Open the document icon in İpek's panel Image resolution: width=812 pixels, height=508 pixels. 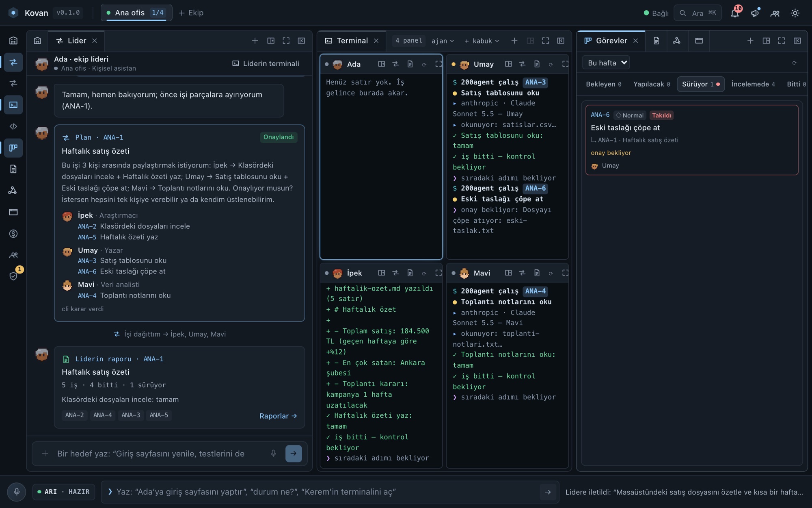click(x=410, y=273)
